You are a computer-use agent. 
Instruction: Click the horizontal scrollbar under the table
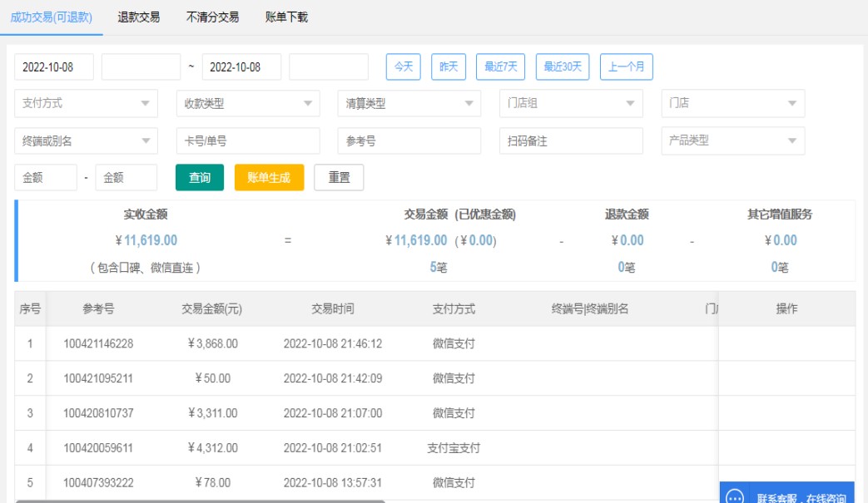coord(200,501)
